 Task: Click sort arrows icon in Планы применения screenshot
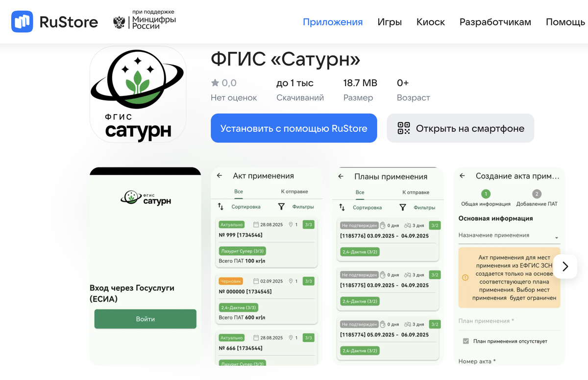coord(342,208)
